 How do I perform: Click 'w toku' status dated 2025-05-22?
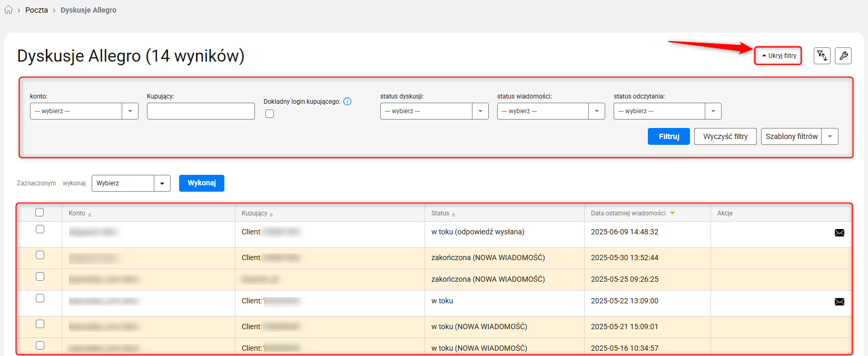(442, 301)
